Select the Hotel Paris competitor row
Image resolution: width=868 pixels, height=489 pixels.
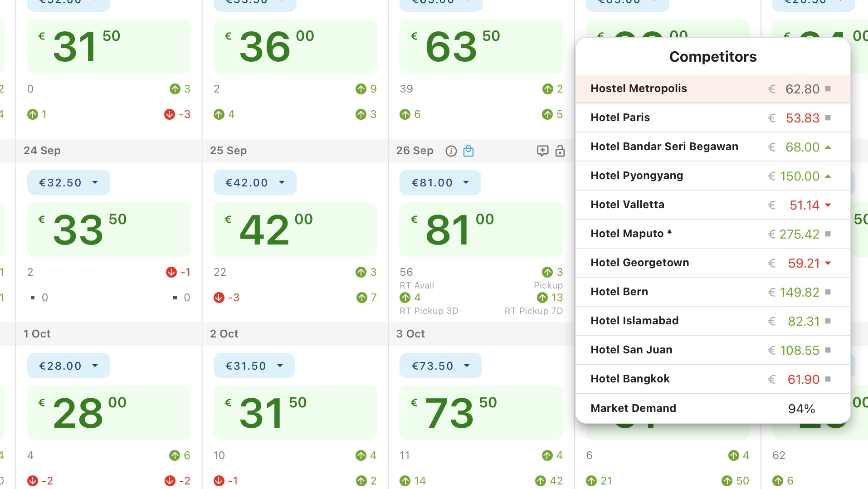(712, 118)
